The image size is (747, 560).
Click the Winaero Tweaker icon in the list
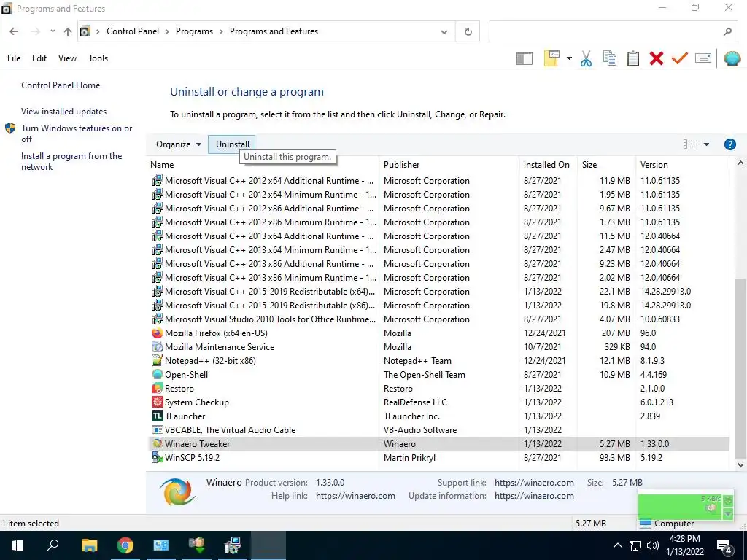[158, 444]
